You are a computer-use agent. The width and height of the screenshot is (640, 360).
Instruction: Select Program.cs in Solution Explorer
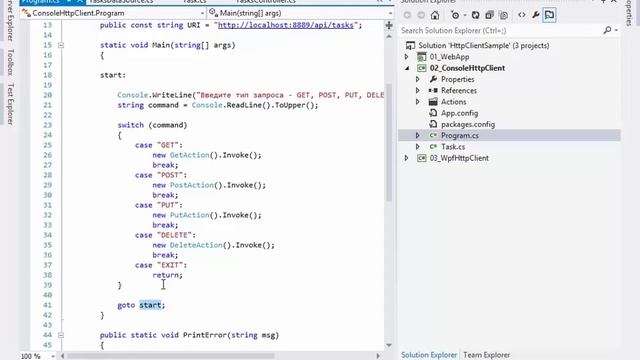tap(460, 136)
